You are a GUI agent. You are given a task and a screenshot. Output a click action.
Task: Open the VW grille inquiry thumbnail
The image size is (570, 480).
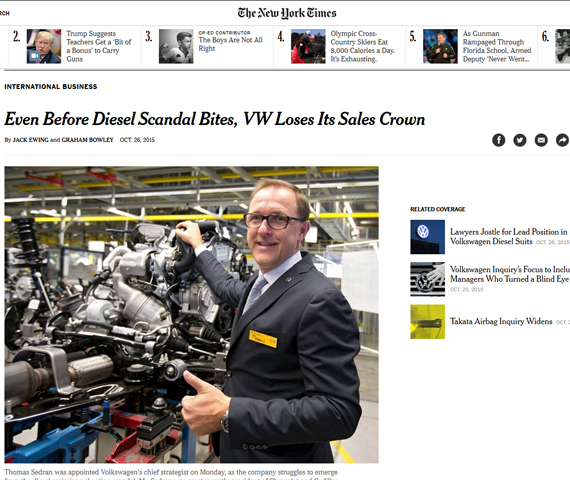click(428, 279)
